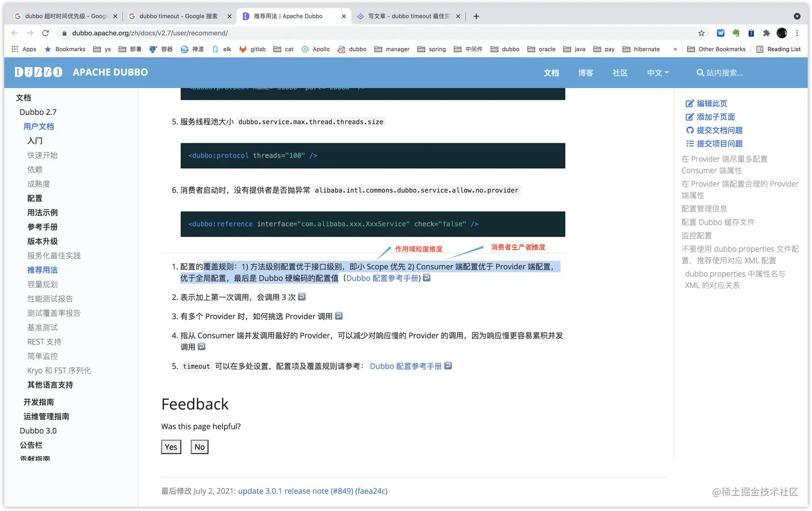Open the Bookmarks star folder
Screen dimensions: 812x511
click(64, 49)
